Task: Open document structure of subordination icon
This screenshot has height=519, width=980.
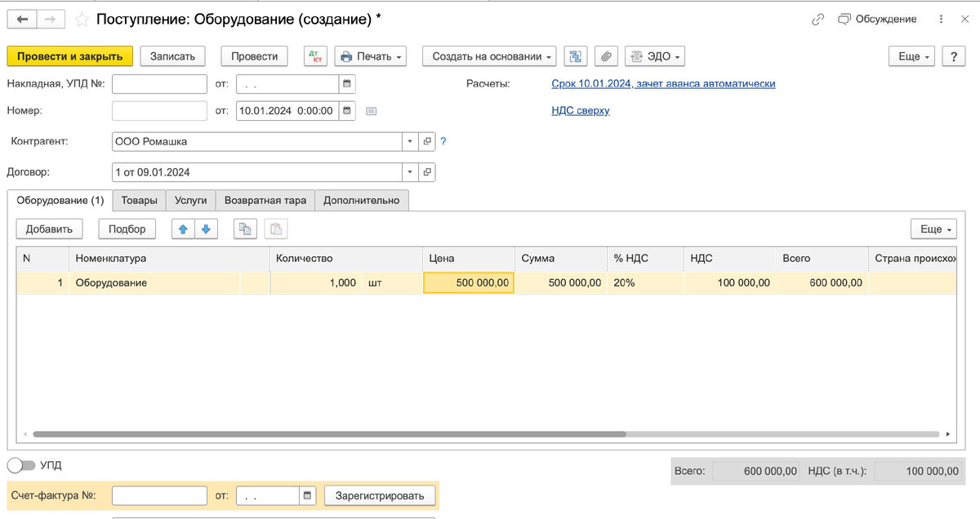Action: click(x=577, y=56)
